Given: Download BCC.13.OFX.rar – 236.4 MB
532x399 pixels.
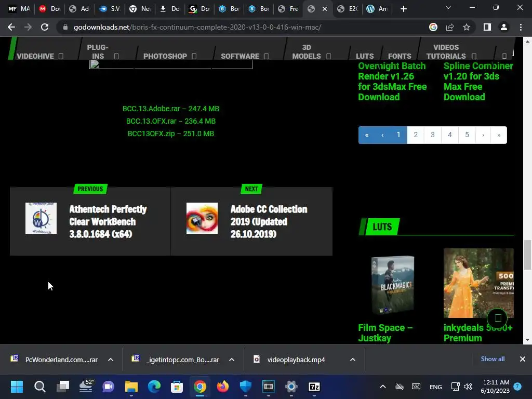Looking at the screenshot, I should click(x=170, y=121).
